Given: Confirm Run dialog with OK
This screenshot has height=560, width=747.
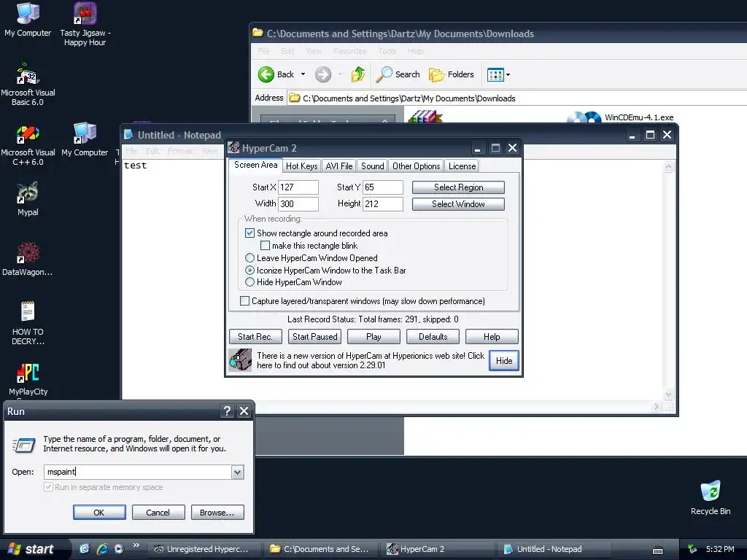Looking at the screenshot, I should (99, 513).
